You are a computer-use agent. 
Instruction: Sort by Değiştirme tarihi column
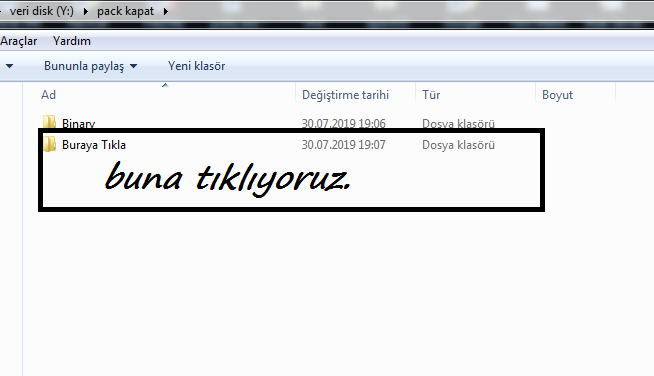click(x=345, y=95)
